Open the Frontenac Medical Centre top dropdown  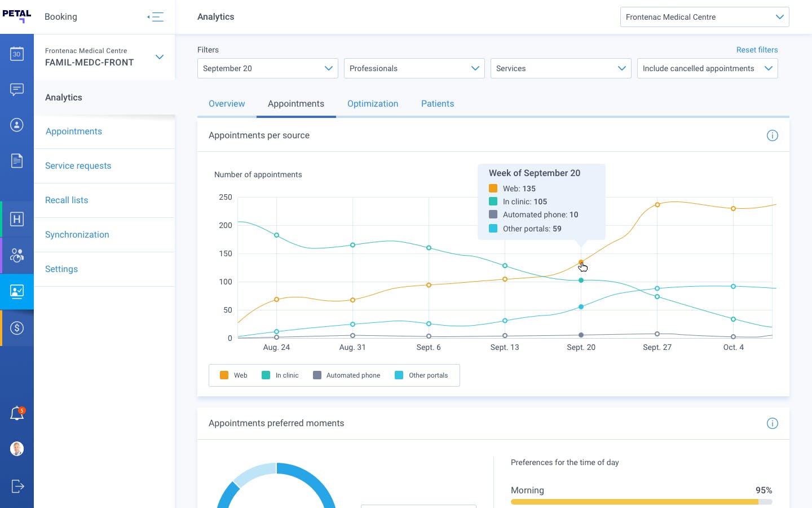click(704, 17)
